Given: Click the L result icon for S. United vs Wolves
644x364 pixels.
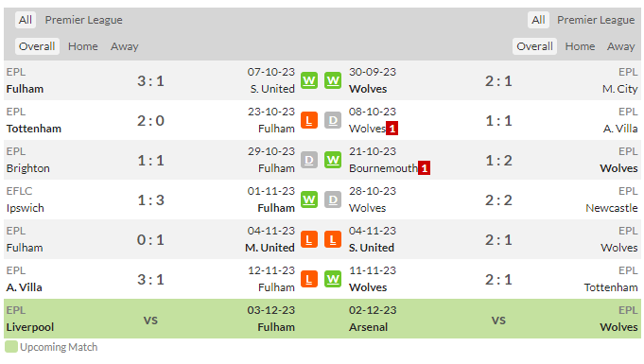Looking at the screenshot, I should pos(333,239).
